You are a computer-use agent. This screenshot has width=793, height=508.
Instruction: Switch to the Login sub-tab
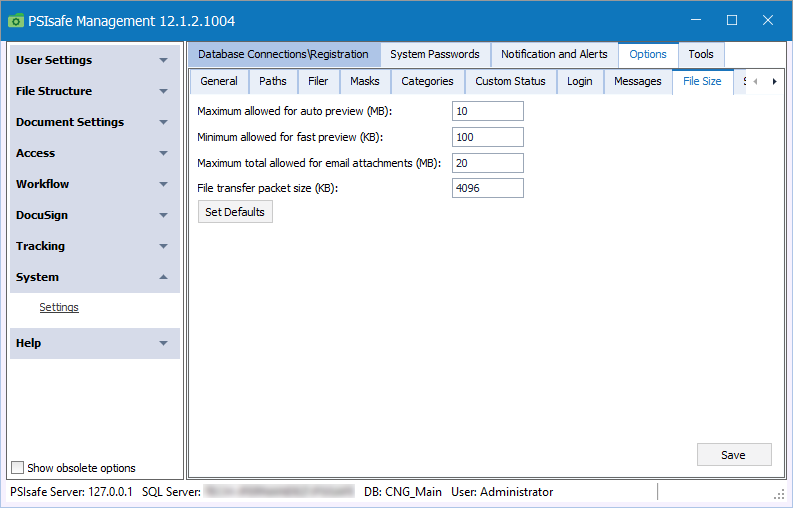click(x=580, y=81)
